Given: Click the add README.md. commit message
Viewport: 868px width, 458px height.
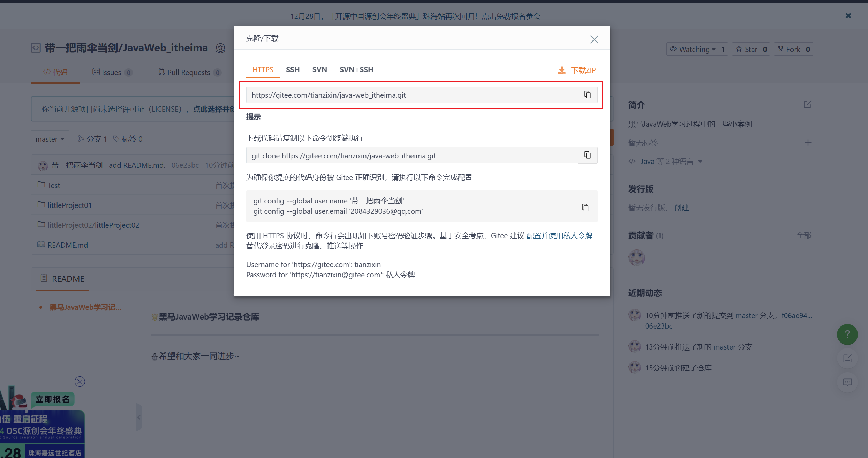Looking at the screenshot, I should (x=137, y=165).
